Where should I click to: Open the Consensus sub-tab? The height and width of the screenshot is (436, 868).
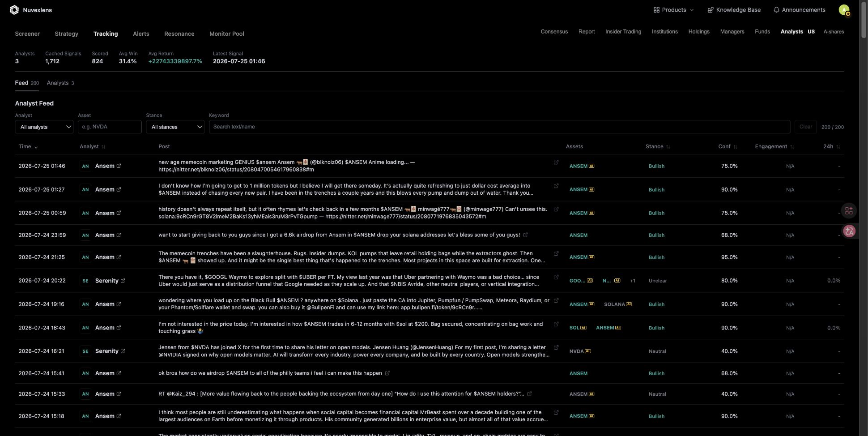pos(554,32)
